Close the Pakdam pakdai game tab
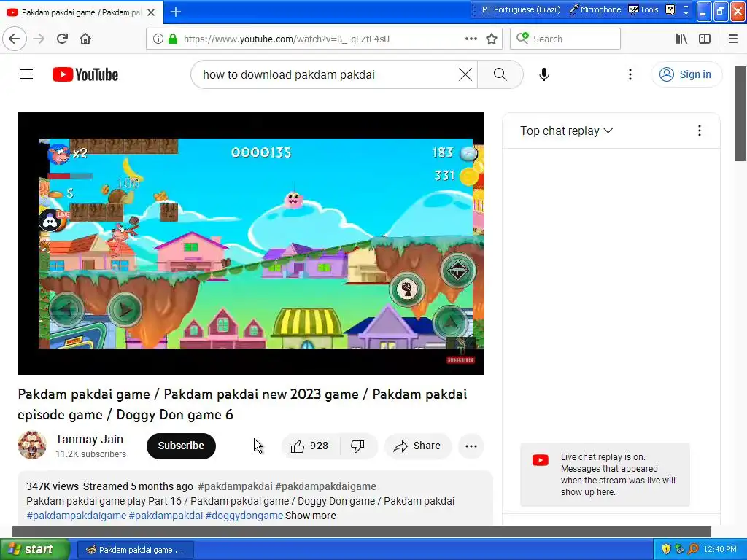The height and width of the screenshot is (560, 747). [151, 12]
